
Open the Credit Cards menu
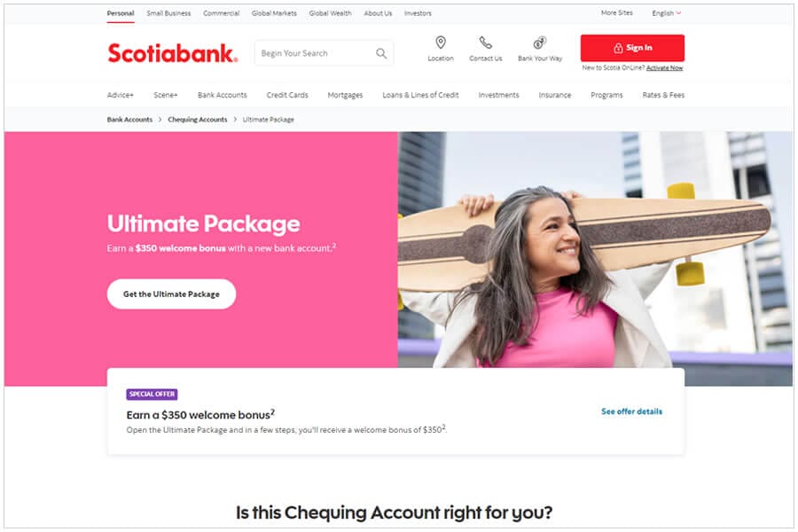pyautogui.click(x=287, y=95)
